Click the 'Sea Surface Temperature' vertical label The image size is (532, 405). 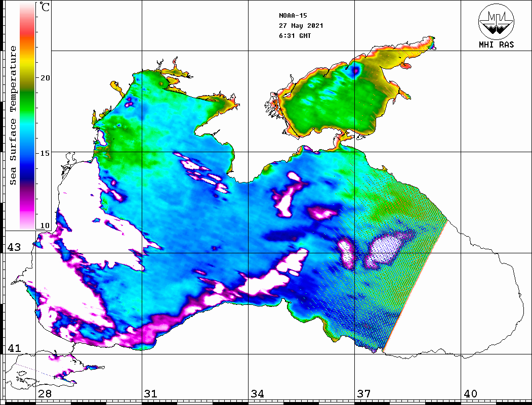[13, 115]
